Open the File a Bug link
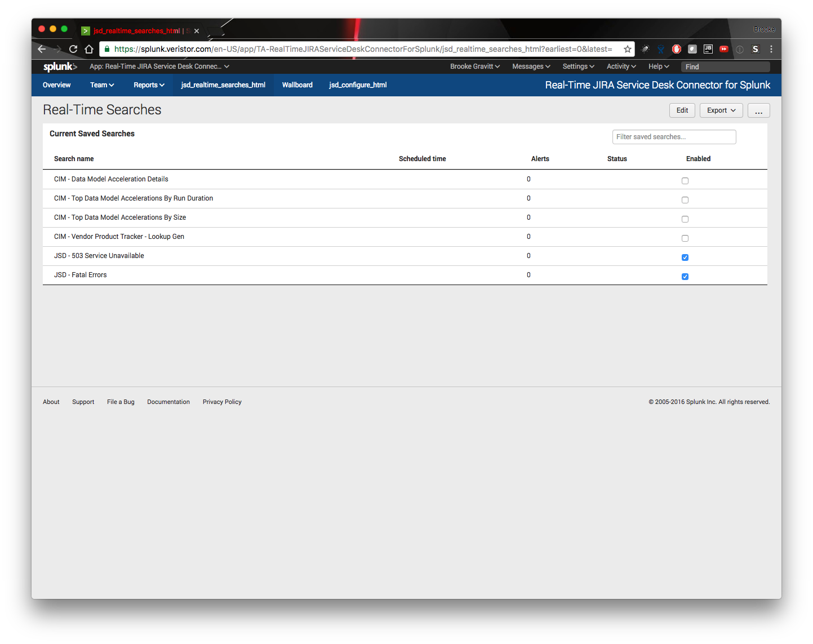 click(x=121, y=402)
